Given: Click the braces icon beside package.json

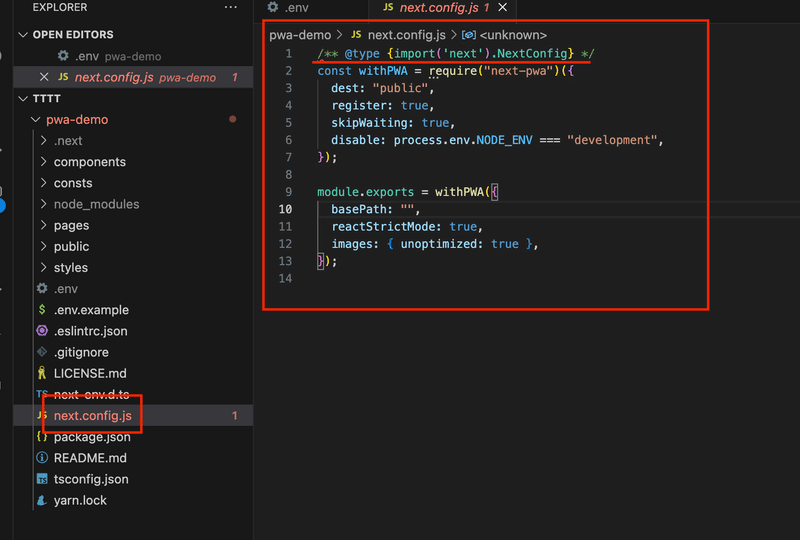Looking at the screenshot, I should (42, 437).
